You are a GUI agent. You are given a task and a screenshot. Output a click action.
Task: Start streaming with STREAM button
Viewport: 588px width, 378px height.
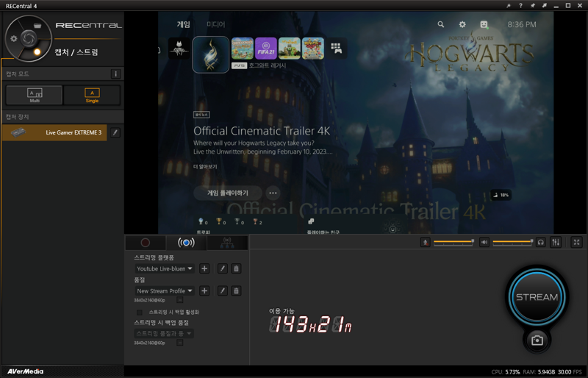coord(537,297)
